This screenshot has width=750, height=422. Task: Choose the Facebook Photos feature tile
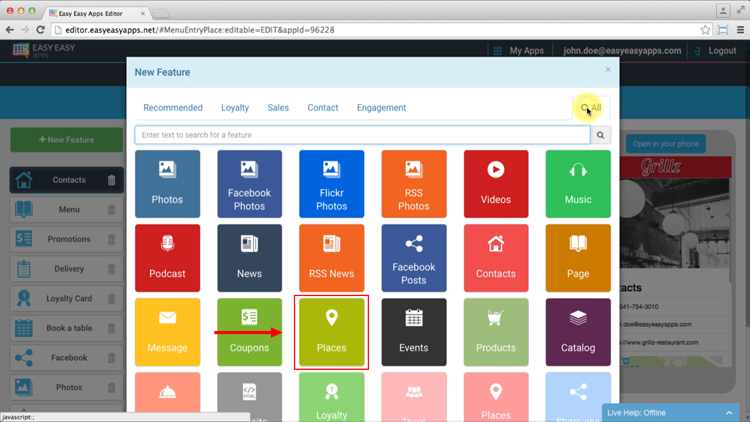coord(249,184)
